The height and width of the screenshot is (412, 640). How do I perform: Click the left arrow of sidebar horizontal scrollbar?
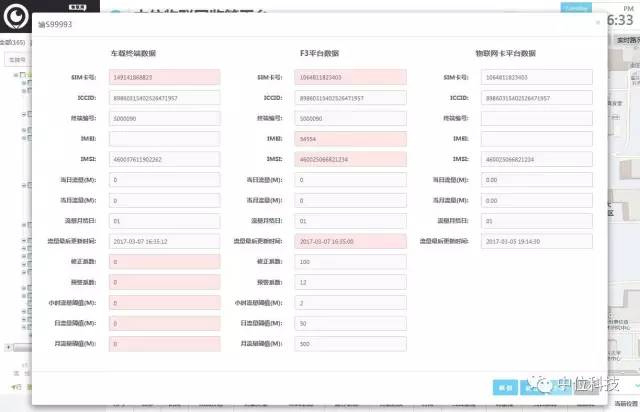click(x=8, y=347)
